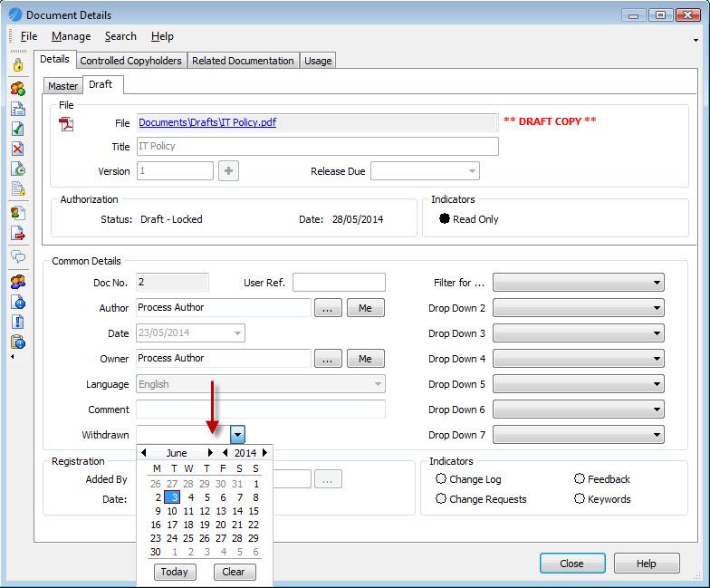Switch to the Master sub-tab
The image size is (710, 588).
[63, 85]
